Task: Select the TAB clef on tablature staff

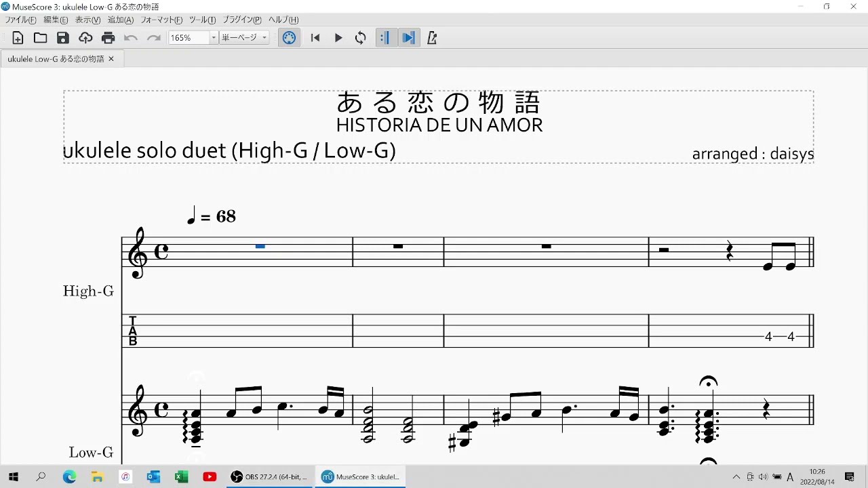Action: click(133, 331)
